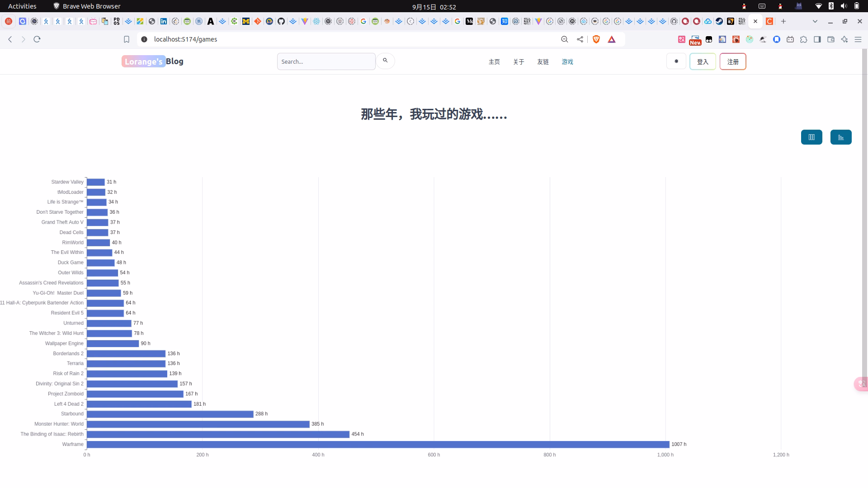Open the Brave Rewards triangle icon

pos(612,39)
